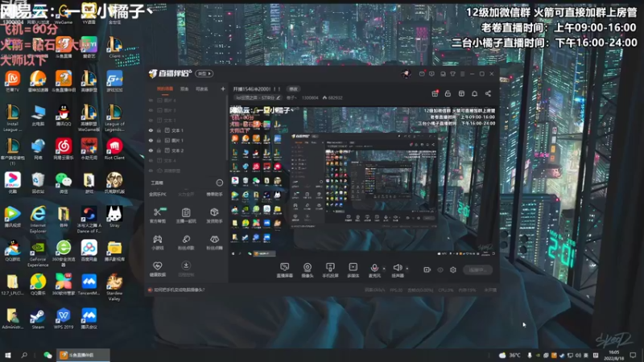The width and height of the screenshot is (644, 362).
Task: Open notification center in taskbar
Action: 633,355
